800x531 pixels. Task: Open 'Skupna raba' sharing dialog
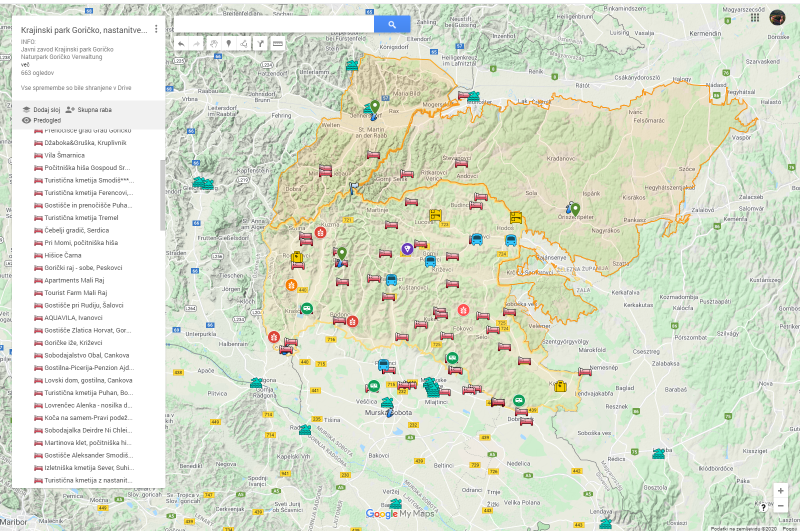[89, 109]
